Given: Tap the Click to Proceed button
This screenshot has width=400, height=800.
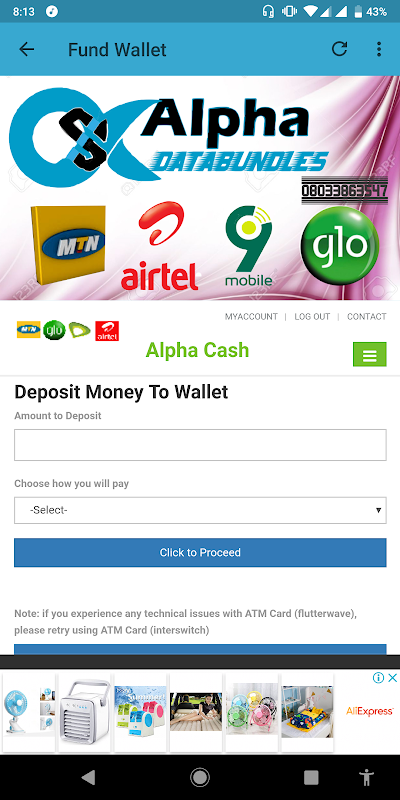Looking at the screenshot, I should [200, 553].
